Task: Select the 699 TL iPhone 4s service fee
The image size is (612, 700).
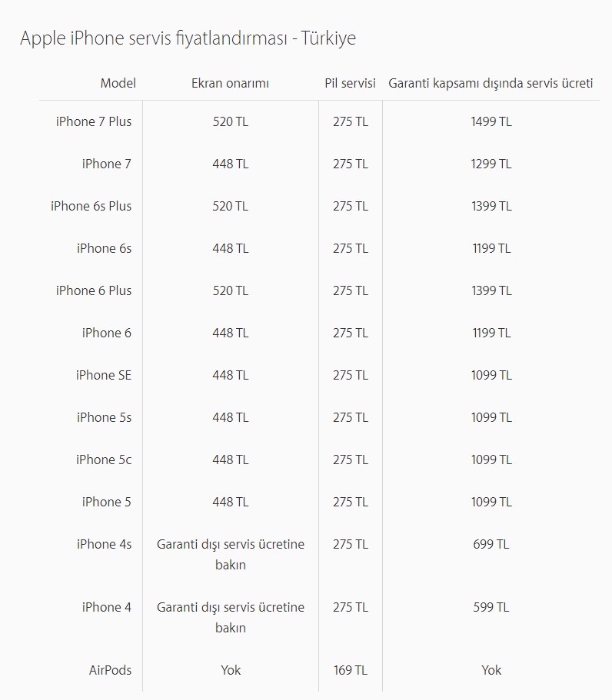Action: 491,544
